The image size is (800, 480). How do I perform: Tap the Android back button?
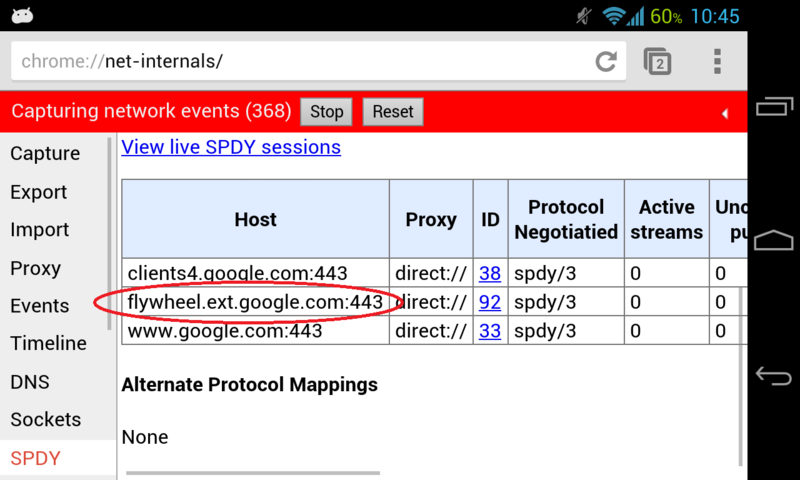click(773, 376)
